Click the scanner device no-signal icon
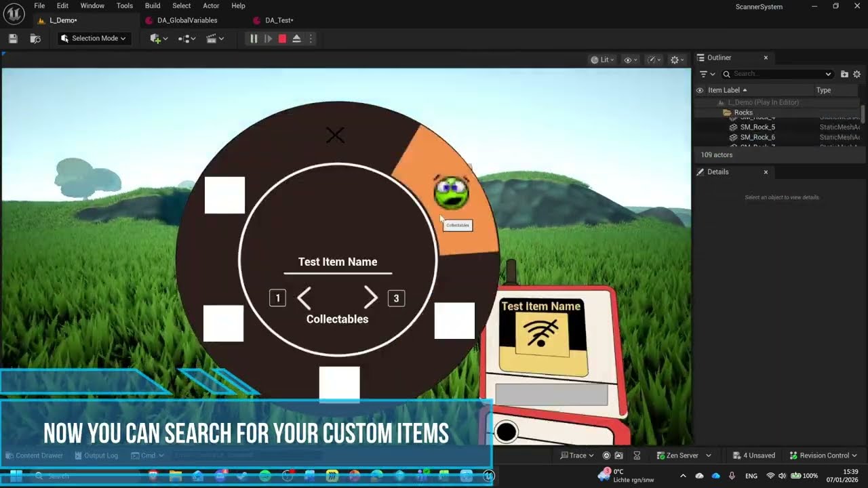This screenshot has width=868, height=488. coord(540,333)
